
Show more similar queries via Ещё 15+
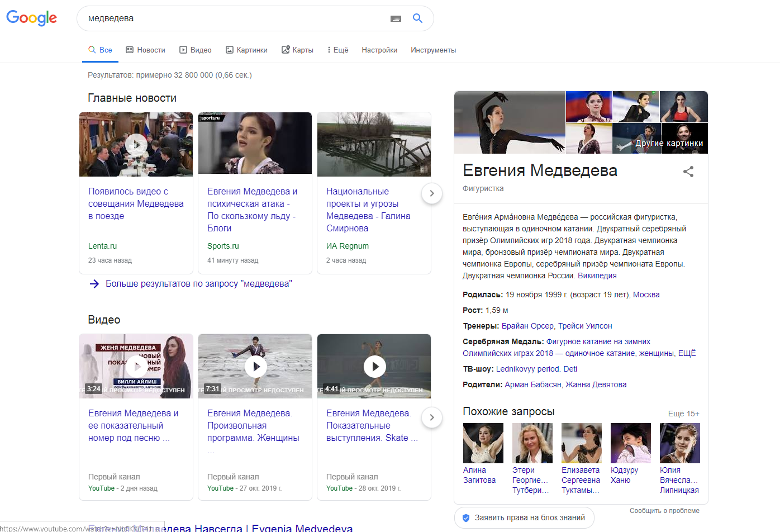click(x=683, y=414)
